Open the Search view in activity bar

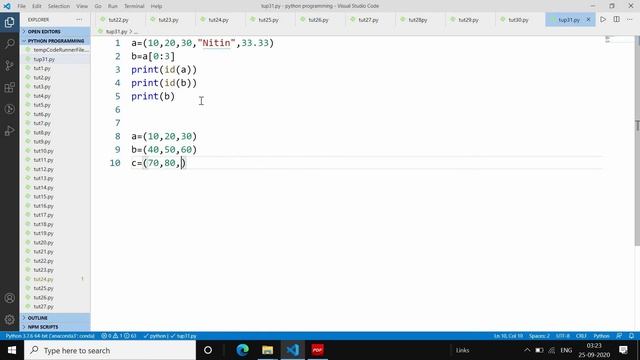(9, 44)
